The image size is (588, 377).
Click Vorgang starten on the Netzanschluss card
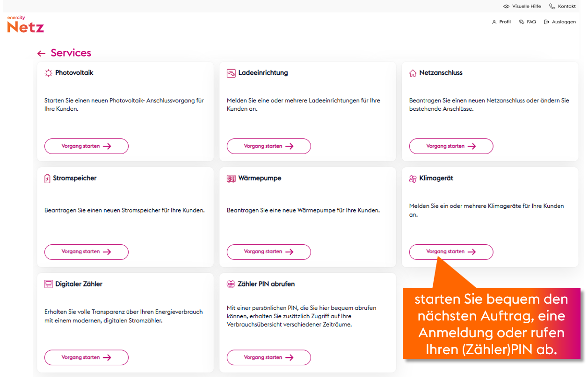tap(451, 146)
